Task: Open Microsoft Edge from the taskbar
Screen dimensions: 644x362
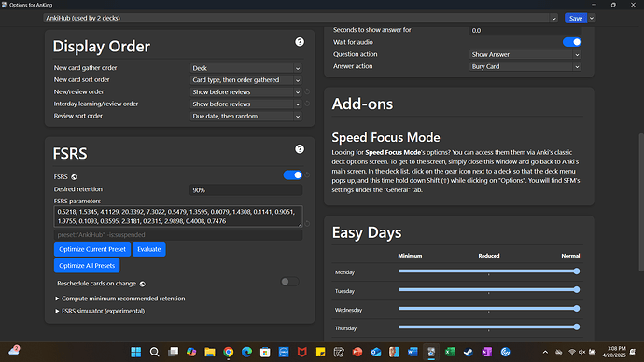Action: click(x=246, y=352)
